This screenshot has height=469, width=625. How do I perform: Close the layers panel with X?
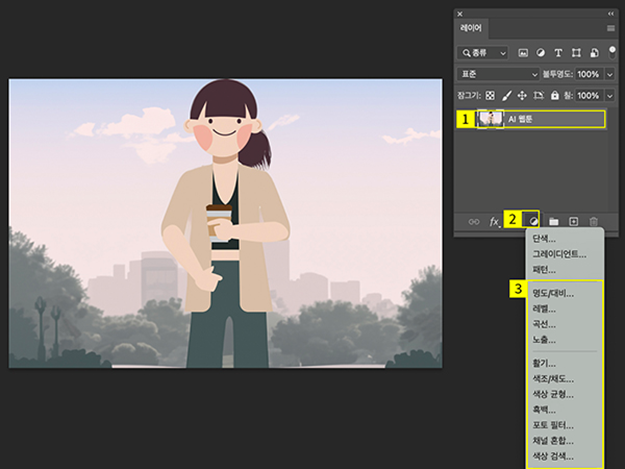point(460,14)
